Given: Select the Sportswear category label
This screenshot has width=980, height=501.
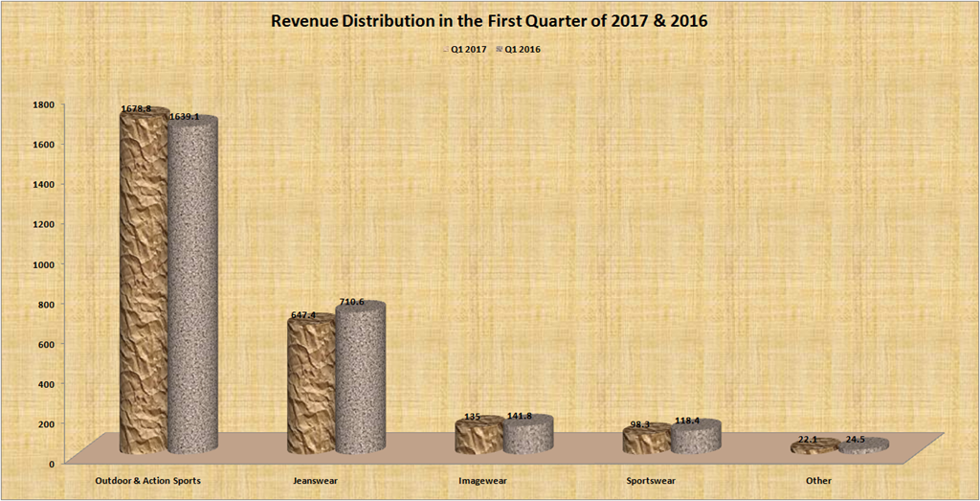Looking at the screenshot, I should point(651,481).
